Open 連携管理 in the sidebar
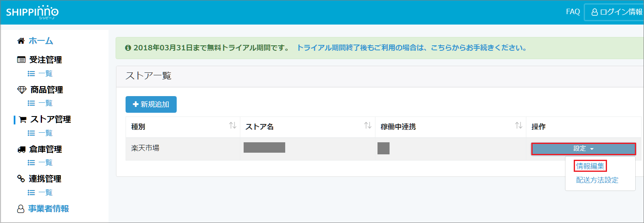644x223 pixels. coord(45,179)
